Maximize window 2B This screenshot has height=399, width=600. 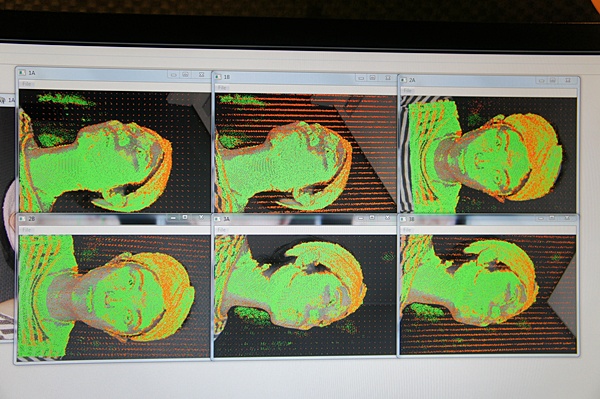click(x=185, y=217)
